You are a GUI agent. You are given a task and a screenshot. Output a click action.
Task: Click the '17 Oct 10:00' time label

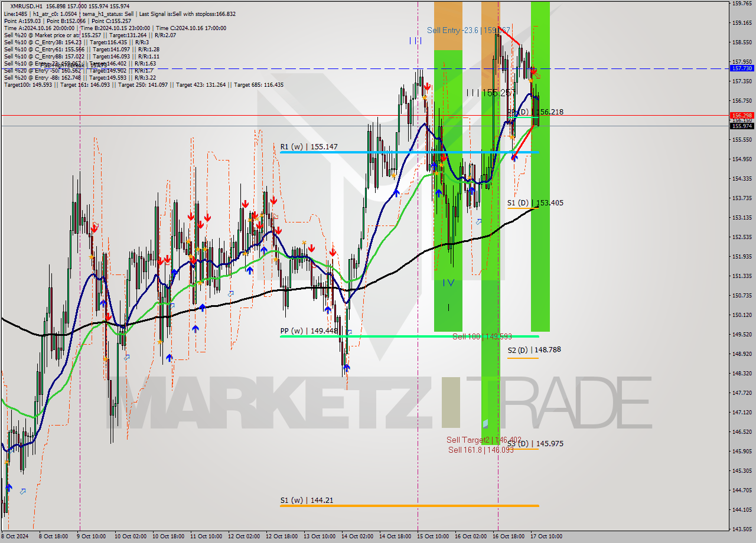(547, 537)
